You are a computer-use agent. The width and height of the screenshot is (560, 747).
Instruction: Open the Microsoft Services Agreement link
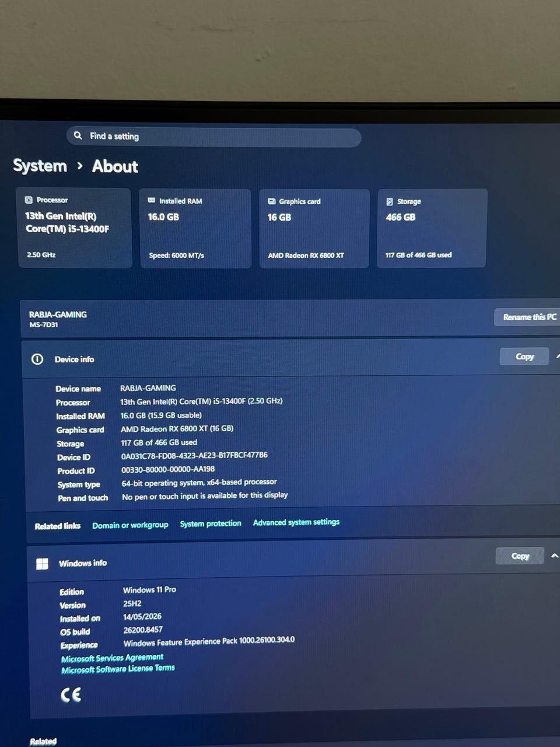click(112, 658)
